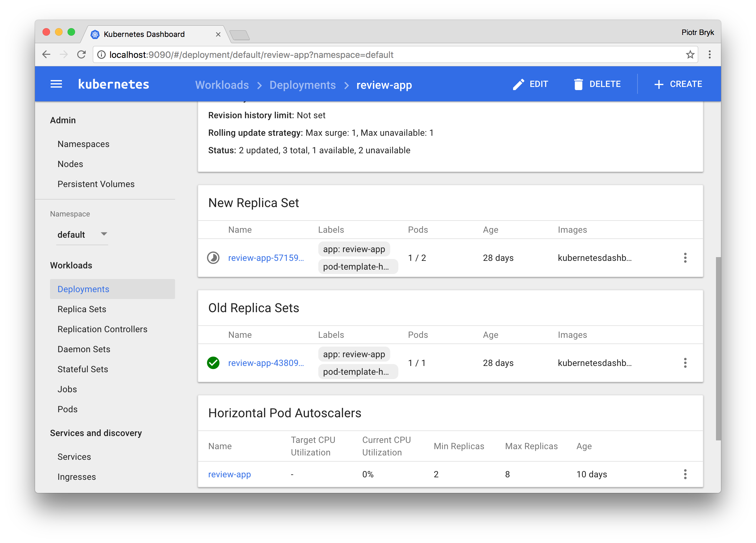Click the trash Delete icon
The height and width of the screenshot is (543, 756).
point(578,84)
